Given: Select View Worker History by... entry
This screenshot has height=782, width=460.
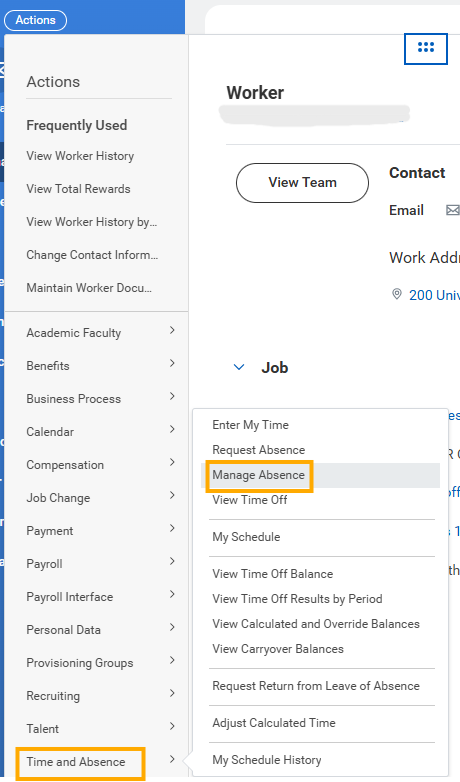Looking at the screenshot, I should [x=92, y=222].
